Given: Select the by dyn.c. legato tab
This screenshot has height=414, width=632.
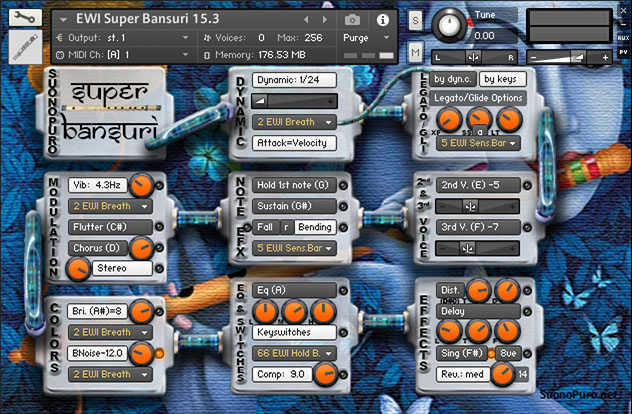Looking at the screenshot, I should pos(453,79).
